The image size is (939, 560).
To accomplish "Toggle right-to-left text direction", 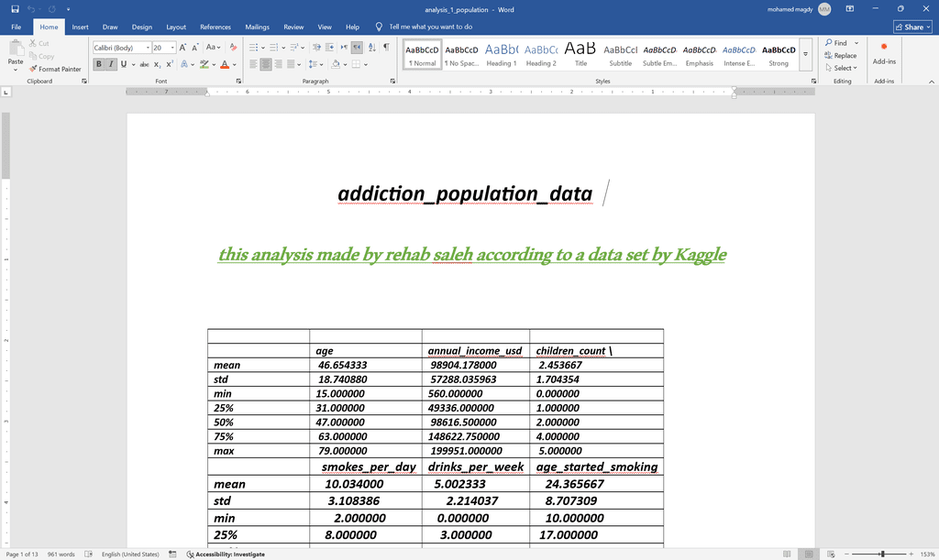I will pyautogui.click(x=357, y=48).
